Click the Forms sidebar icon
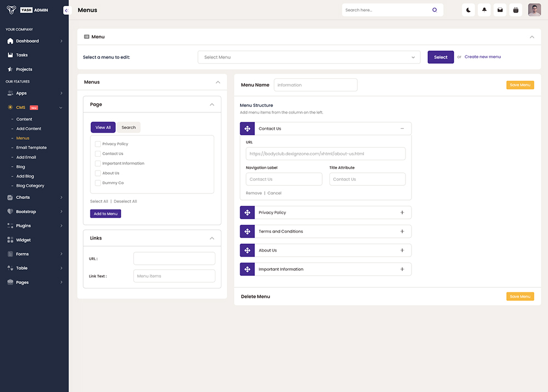 (x=10, y=254)
